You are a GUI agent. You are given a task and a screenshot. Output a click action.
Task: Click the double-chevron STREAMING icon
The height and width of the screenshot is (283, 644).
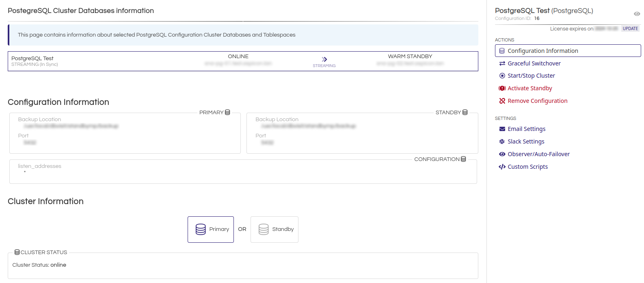[x=324, y=59]
